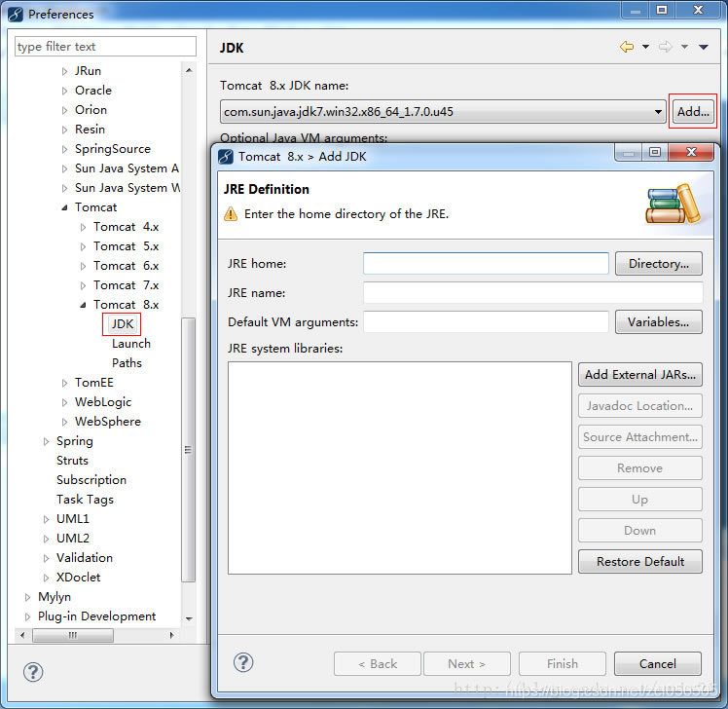728x709 pixels.
Task: Expand the Orion tree node
Action: coord(64,110)
